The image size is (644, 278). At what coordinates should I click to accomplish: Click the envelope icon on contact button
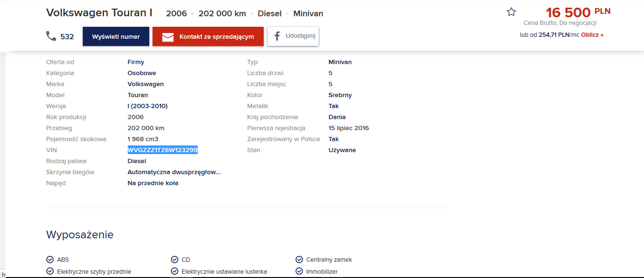(167, 37)
